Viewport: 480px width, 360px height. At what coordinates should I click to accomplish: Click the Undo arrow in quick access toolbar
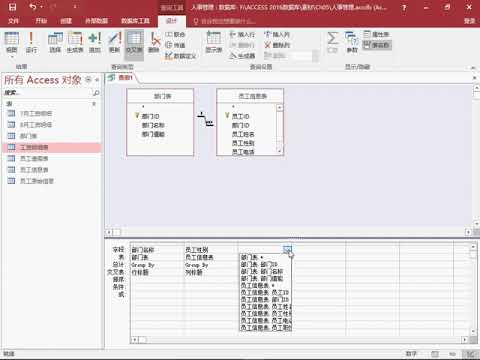[x=33, y=7]
